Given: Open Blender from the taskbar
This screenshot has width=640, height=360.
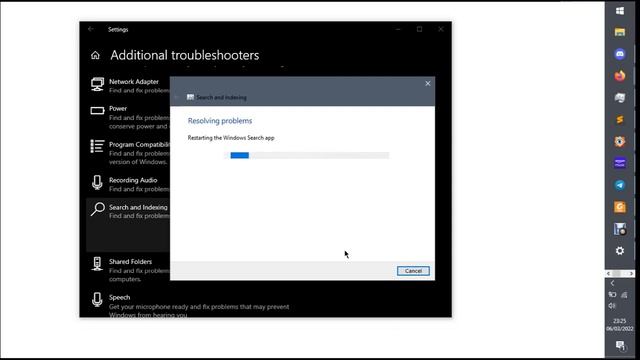Looking at the screenshot, I should tap(620, 141).
